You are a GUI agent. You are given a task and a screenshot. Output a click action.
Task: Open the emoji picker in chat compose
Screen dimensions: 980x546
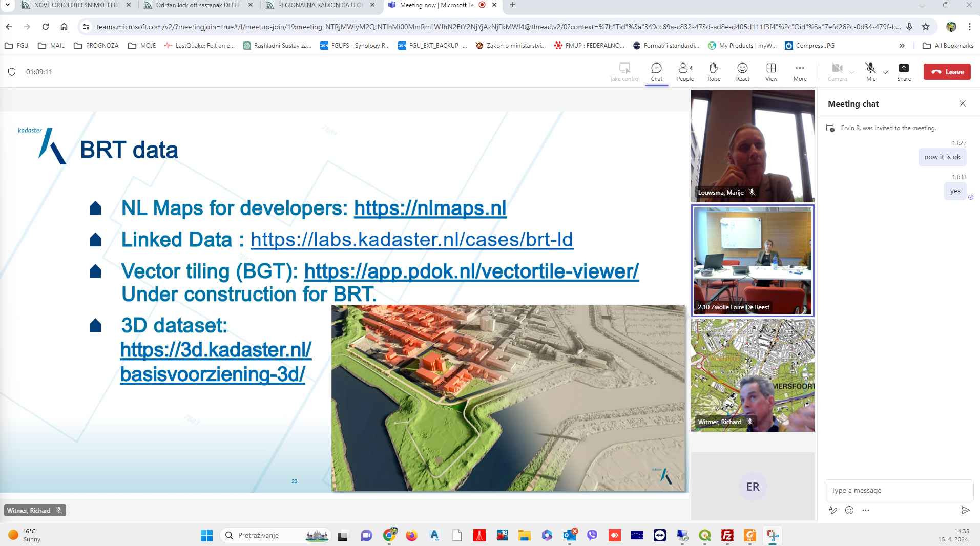coord(849,510)
